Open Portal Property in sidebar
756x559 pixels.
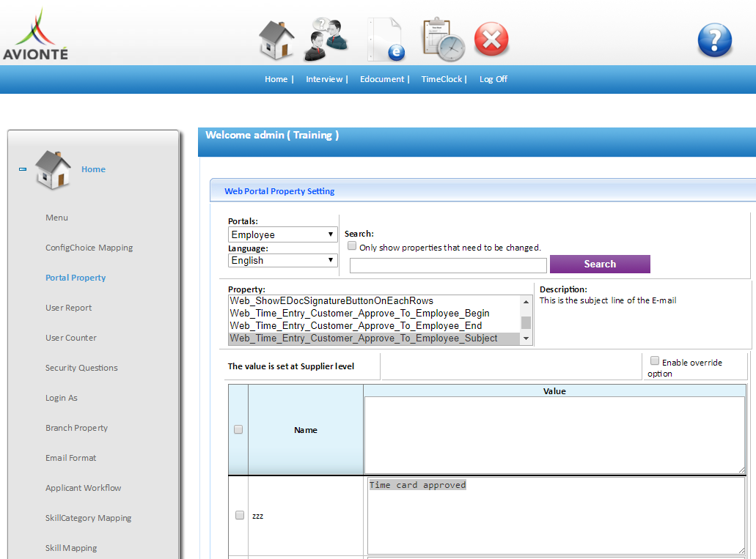click(76, 278)
